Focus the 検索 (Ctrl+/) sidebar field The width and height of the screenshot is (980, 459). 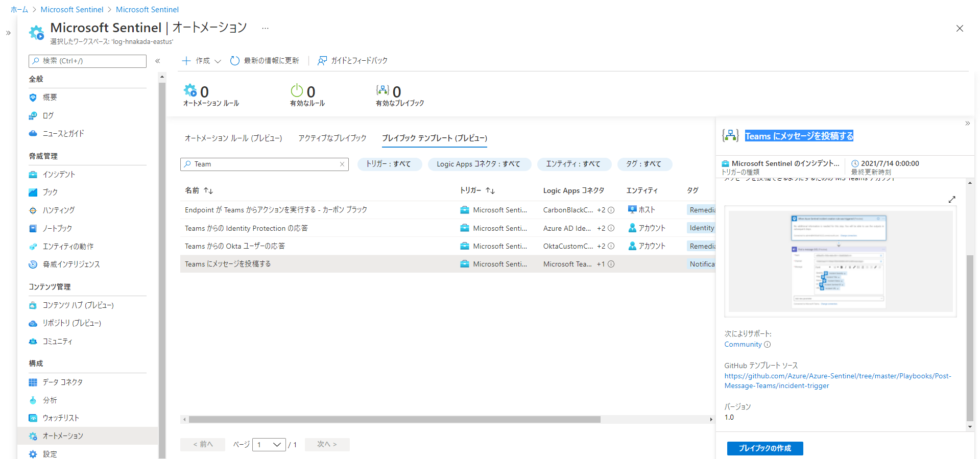87,61
